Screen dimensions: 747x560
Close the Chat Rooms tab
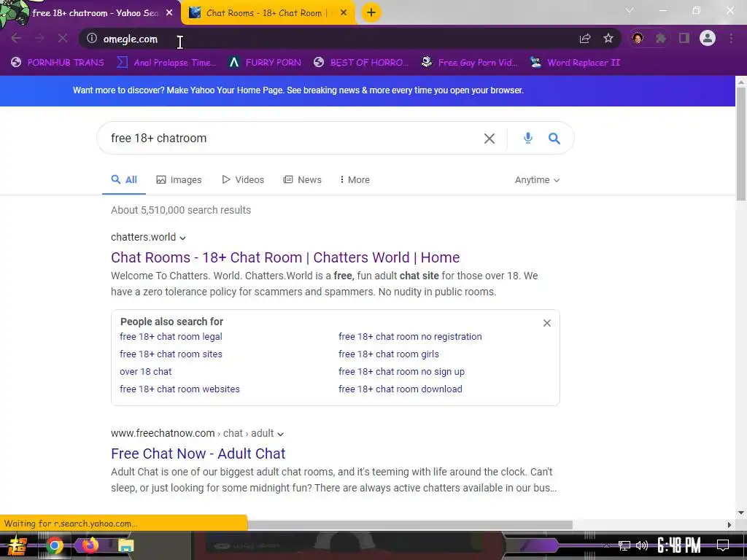point(344,13)
